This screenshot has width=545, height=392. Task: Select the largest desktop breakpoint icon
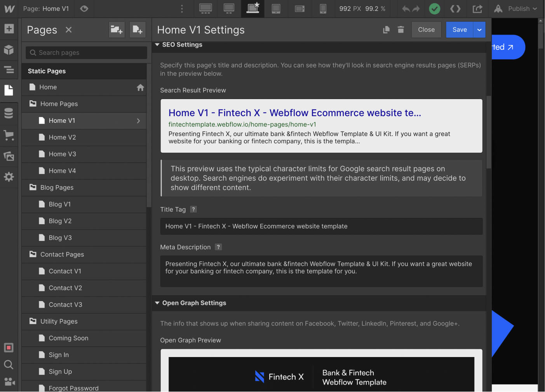point(205,9)
